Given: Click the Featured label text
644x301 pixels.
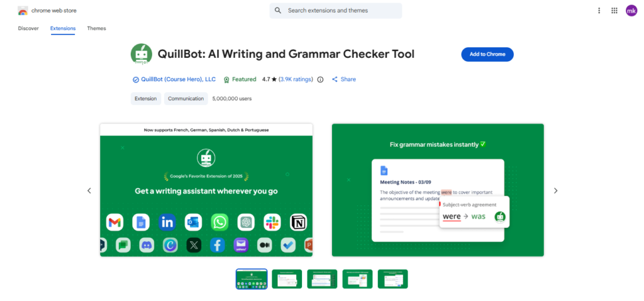Looking at the screenshot, I should [x=244, y=79].
